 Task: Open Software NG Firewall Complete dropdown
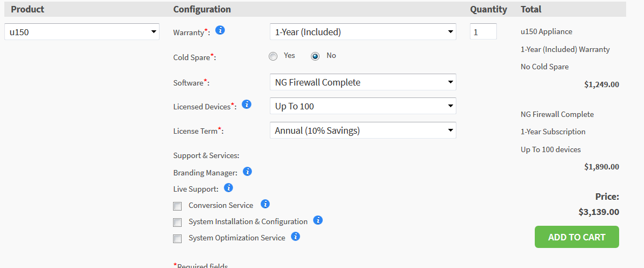click(363, 82)
